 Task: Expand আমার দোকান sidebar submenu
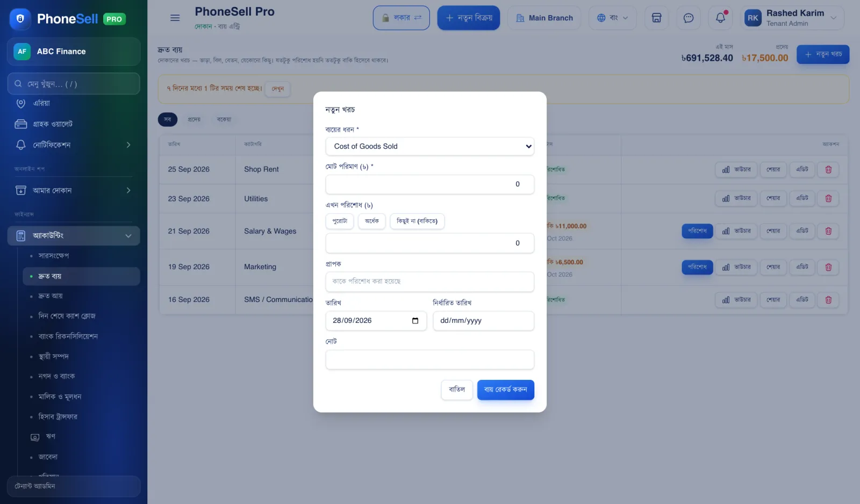point(128,190)
